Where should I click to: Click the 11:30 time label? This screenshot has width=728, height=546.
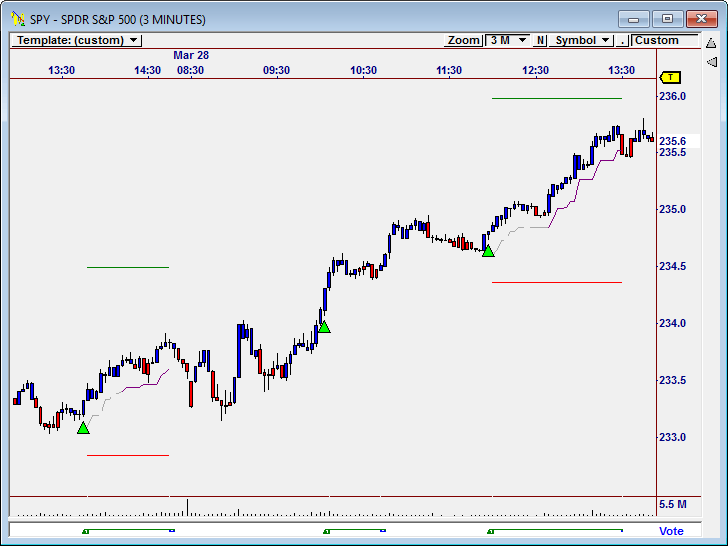[x=449, y=70]
